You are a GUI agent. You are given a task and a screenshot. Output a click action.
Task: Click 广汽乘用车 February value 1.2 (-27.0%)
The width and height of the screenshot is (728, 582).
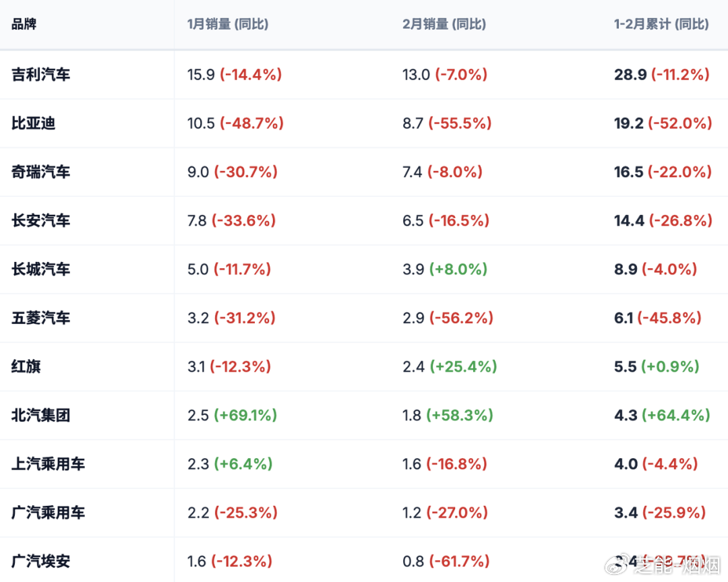[446, 513]
